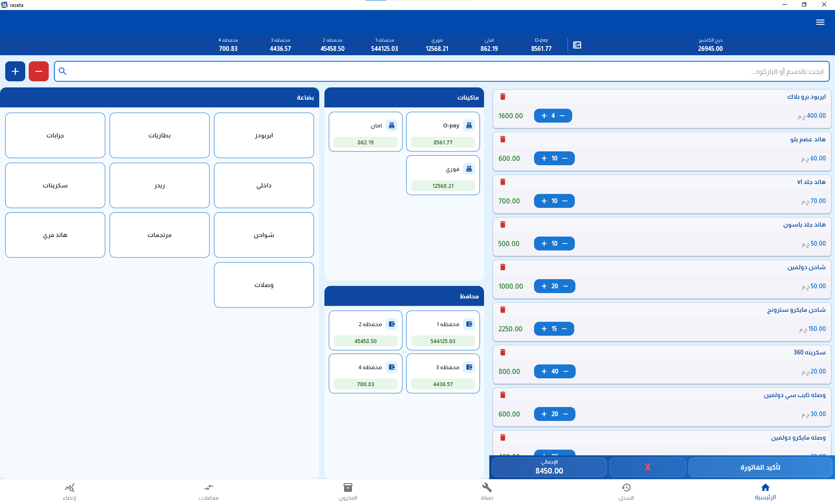The image size is (835, 504).
Task: Select the O-pay machine card
Action: point(443,132)
